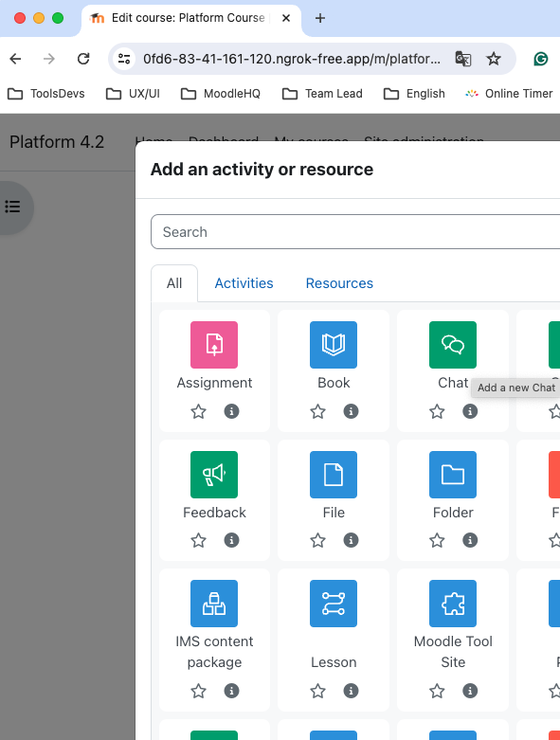The width and height of the screenshot is (560, 740).
Task: Select the Lesson activity icon
Action: click(334, 604)
